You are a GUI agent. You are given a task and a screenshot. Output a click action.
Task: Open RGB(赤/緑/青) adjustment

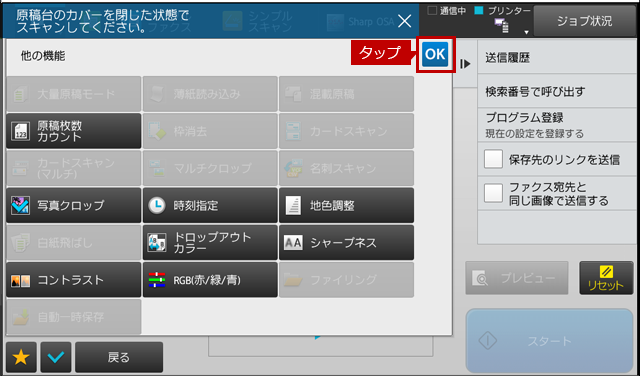tap(210, 280)
